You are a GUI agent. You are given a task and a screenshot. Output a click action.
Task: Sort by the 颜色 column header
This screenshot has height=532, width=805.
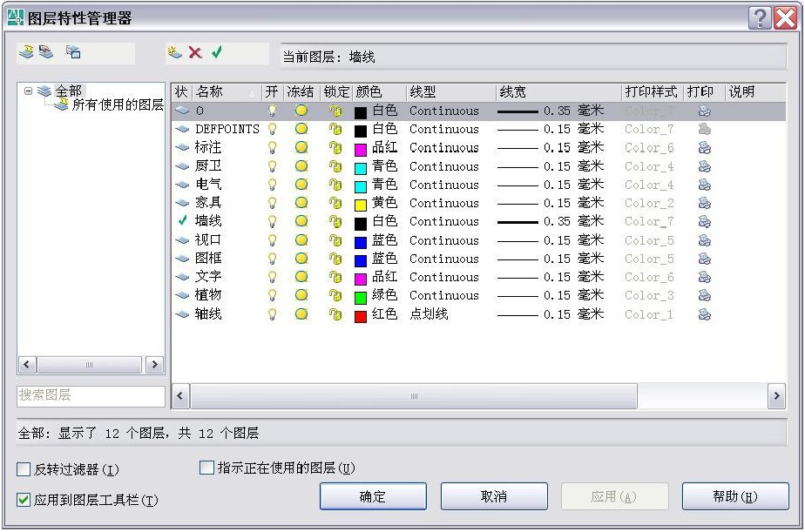[x=379, y=92]
